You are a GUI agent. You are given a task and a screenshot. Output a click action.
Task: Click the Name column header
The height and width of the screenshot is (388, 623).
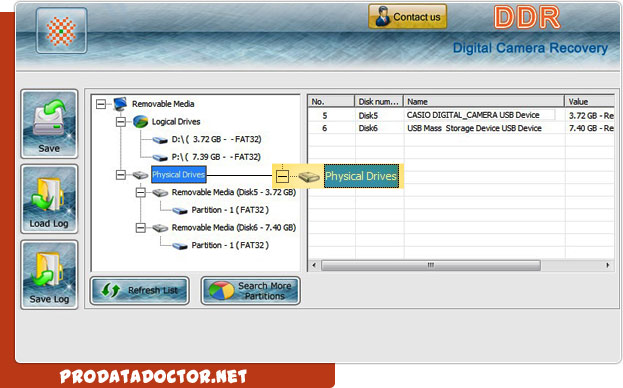484,101
